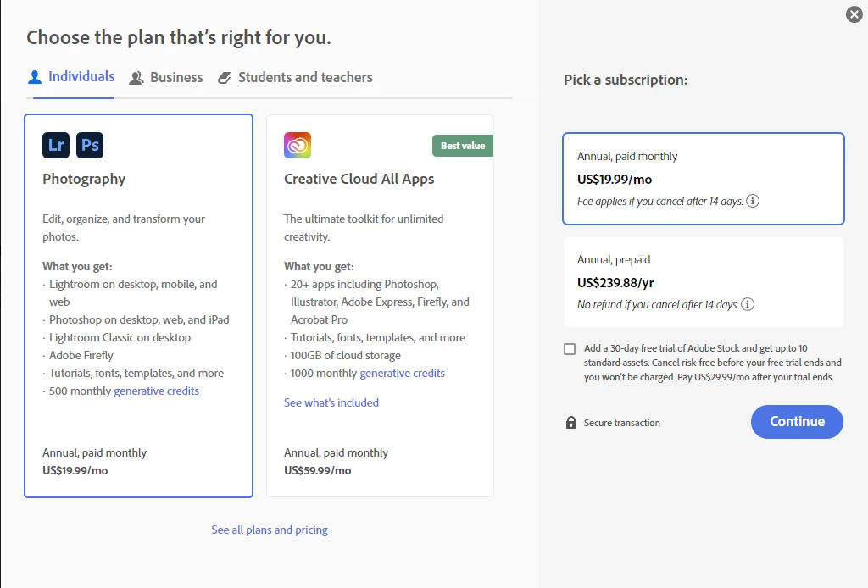Click the Continue button

coord(797,422)
